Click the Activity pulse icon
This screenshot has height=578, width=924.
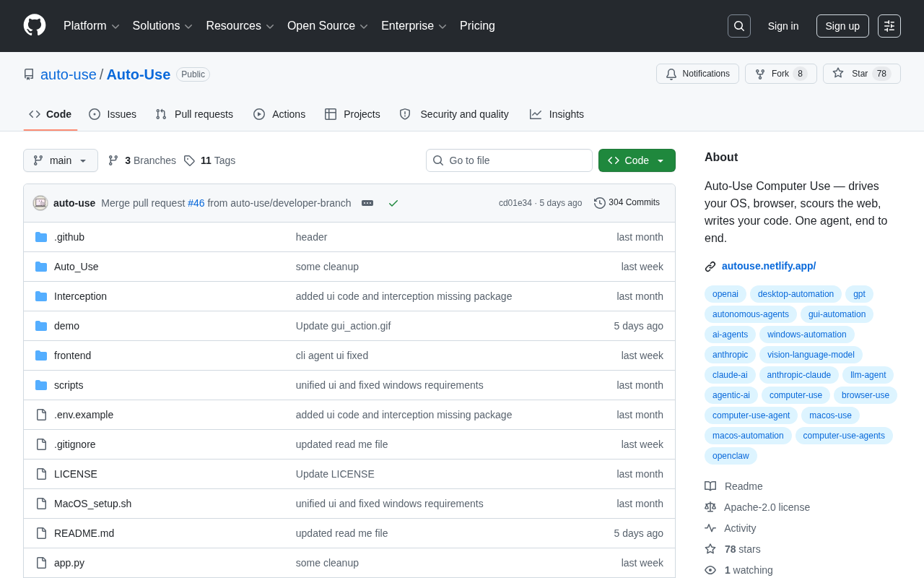tap(710, 528)
